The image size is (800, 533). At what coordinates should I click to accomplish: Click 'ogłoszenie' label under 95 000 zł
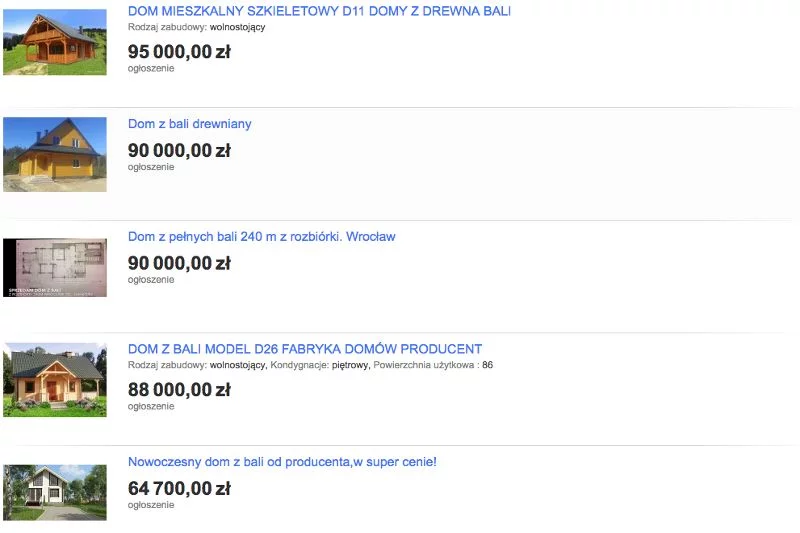coord(151,68)
